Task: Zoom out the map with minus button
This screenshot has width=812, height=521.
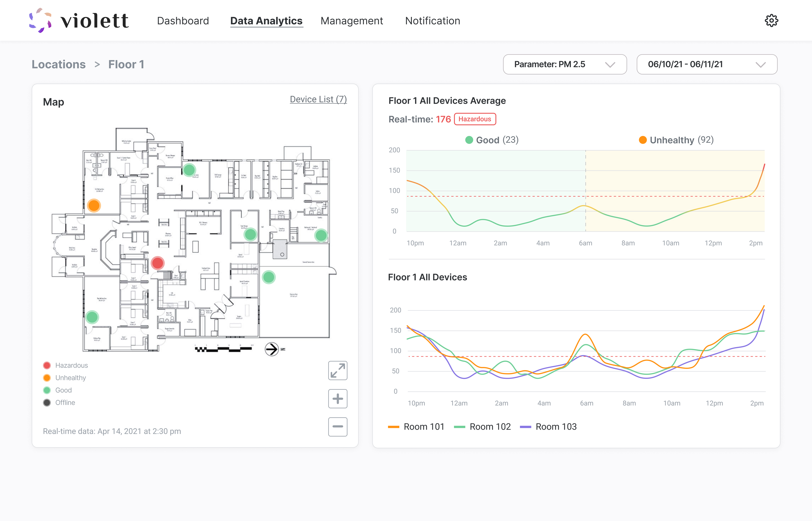Action: tap(337, 427)
